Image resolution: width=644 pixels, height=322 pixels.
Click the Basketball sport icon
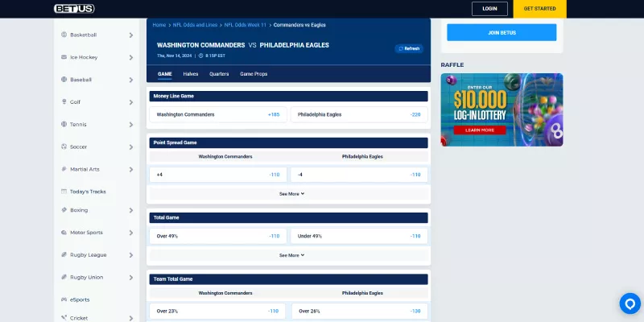[x=64, y=35]
